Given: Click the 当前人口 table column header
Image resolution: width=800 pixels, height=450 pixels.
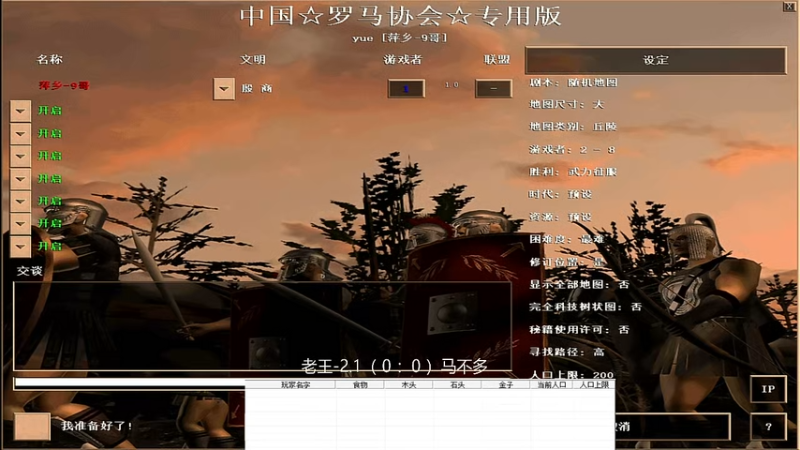Looking at the screenshot, I should [552, 385].
